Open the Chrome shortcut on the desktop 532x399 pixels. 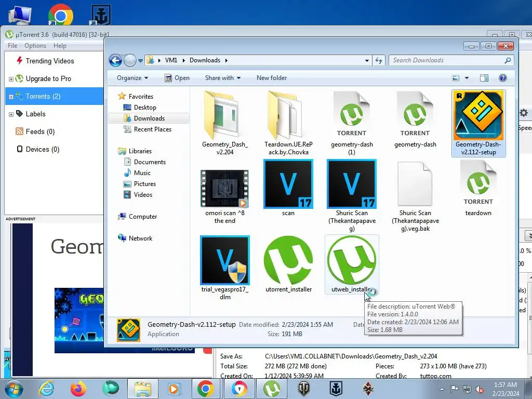[x=60, y=16]
